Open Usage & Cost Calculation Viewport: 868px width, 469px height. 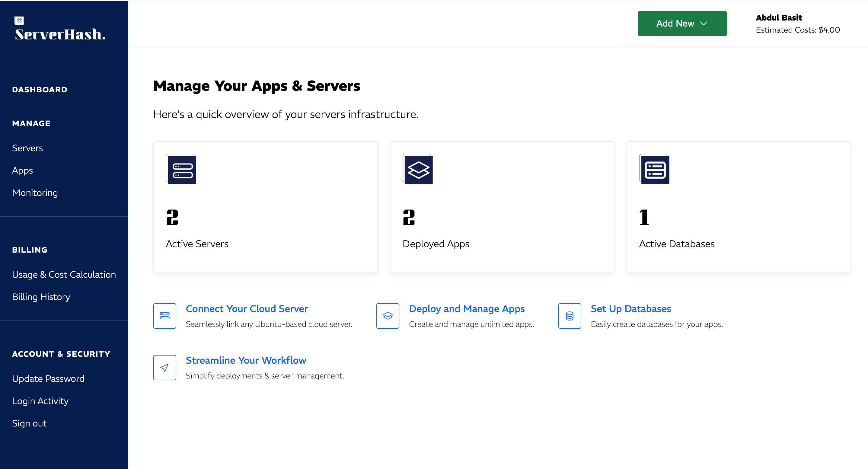coord(64,275)
